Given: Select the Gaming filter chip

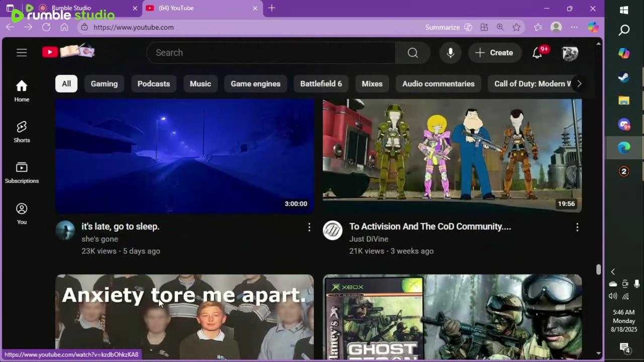Looking at the screenshot, I should coord(104,84).
